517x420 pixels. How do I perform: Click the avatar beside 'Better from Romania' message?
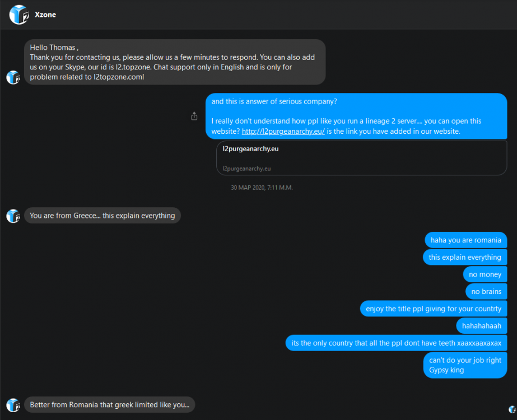tap(13, 405)
